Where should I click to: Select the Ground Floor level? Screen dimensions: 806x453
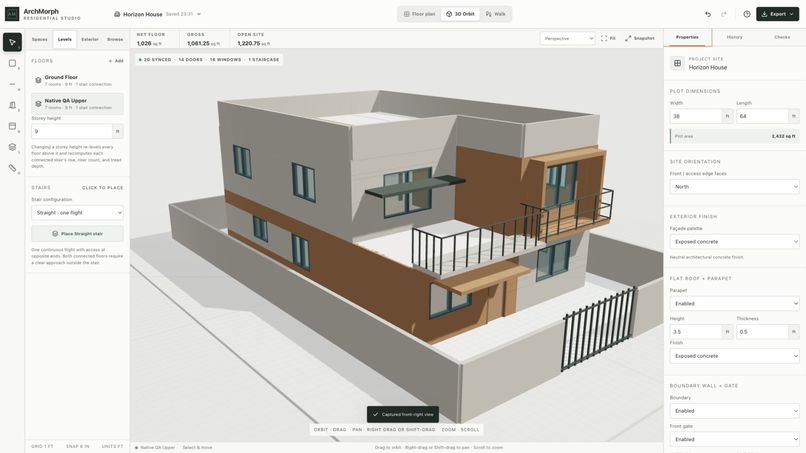(77, 80)
